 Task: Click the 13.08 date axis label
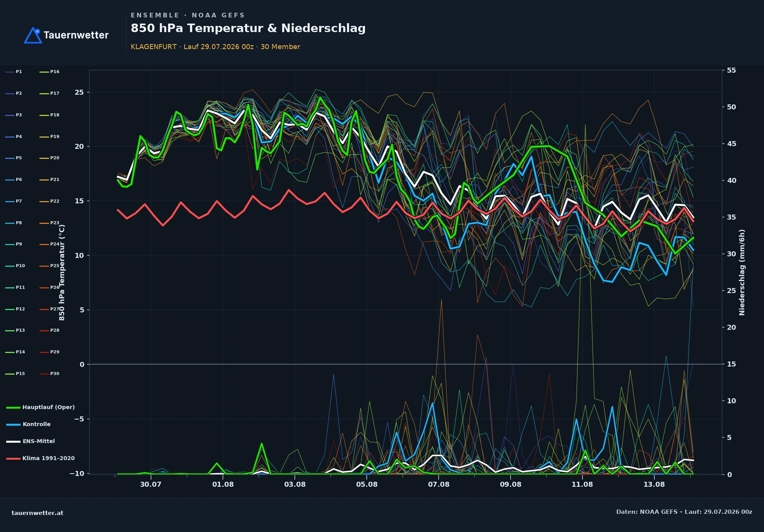pos(654,484)
